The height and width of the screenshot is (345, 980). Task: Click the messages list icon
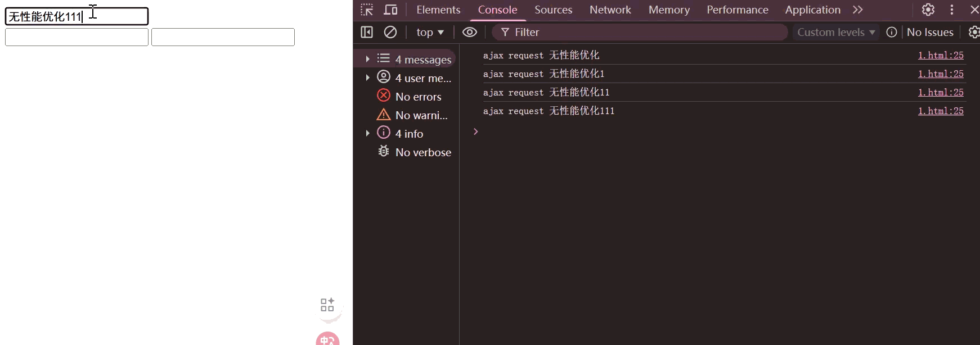(384, 58)
